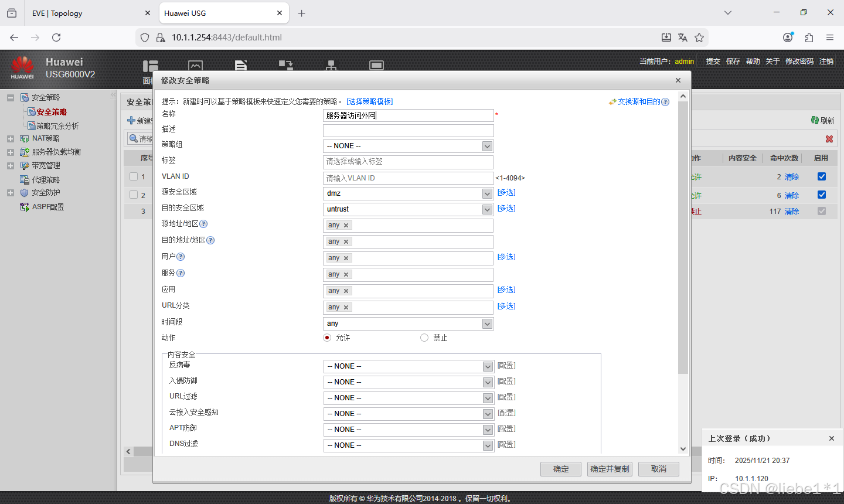Click the 确定并复制 button
The image size is (844, 504).
coord(610,469)
